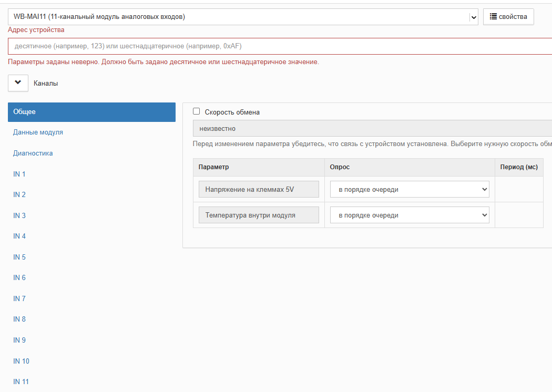This screenshot has height=392, width=552.
Task: Select the IN 11 channel tab
Action: [21, 381]
